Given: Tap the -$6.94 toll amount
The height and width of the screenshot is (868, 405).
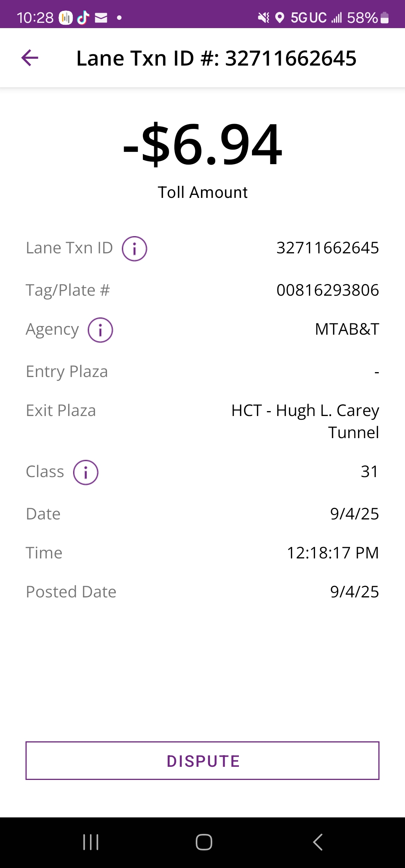Looking at the screenshot, I should 202,145.
